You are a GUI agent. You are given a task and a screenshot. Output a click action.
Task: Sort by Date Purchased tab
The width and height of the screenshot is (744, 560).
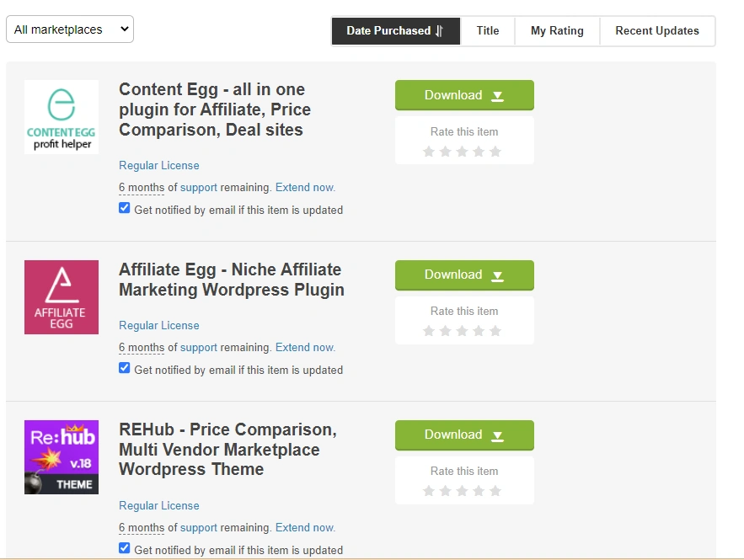(x=396, y=31)
